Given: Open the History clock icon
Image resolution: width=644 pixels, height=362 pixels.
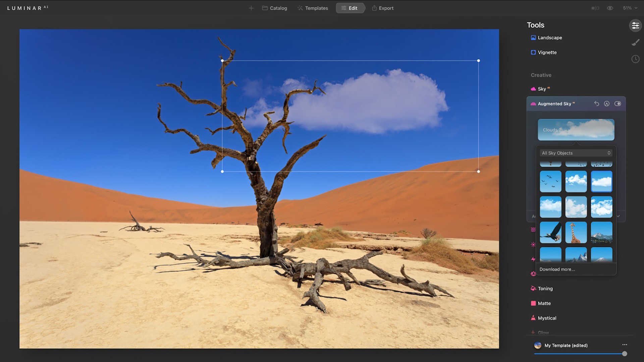Looking at the screenshot, I should pyautogui.click(x=635, y=59).
